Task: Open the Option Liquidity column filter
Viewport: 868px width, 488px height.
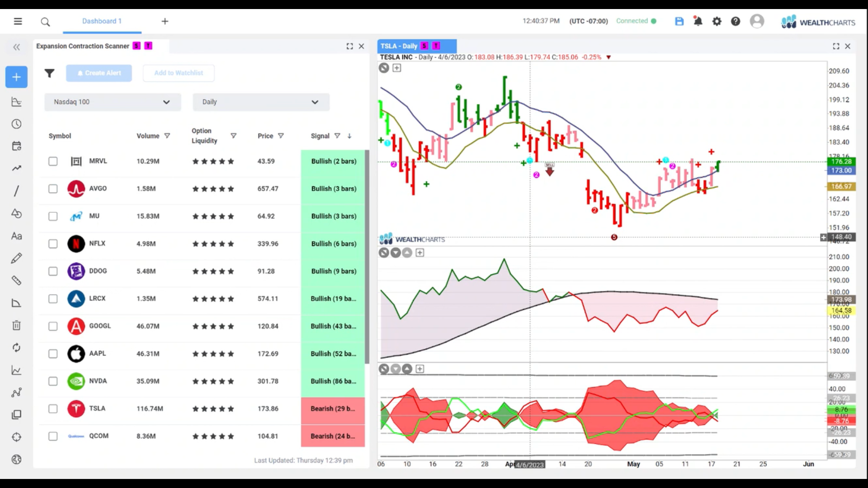Action: [233, 136]
